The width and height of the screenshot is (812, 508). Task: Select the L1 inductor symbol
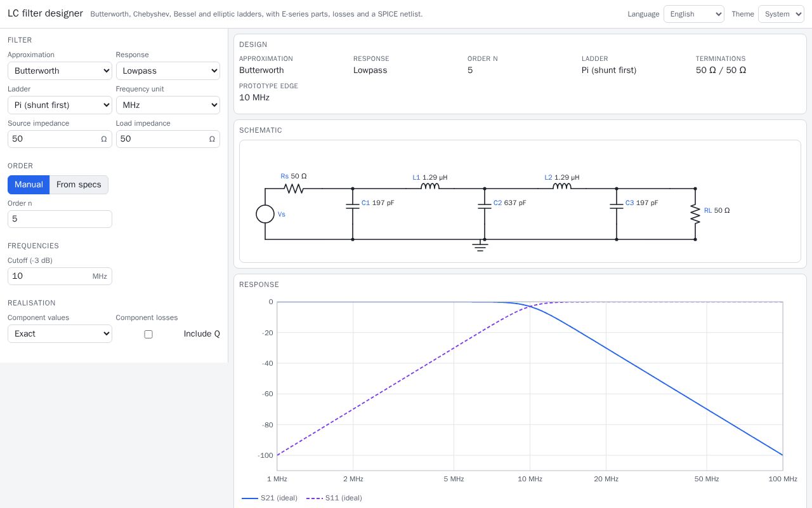430,187
